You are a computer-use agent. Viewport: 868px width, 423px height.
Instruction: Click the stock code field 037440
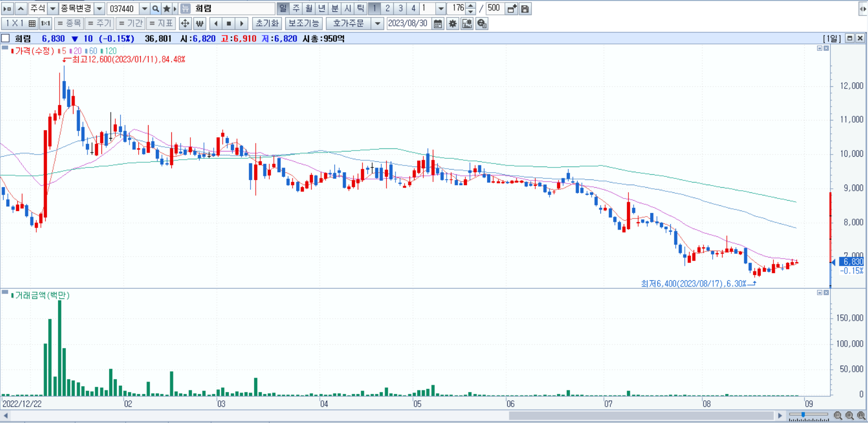point(123,9)
